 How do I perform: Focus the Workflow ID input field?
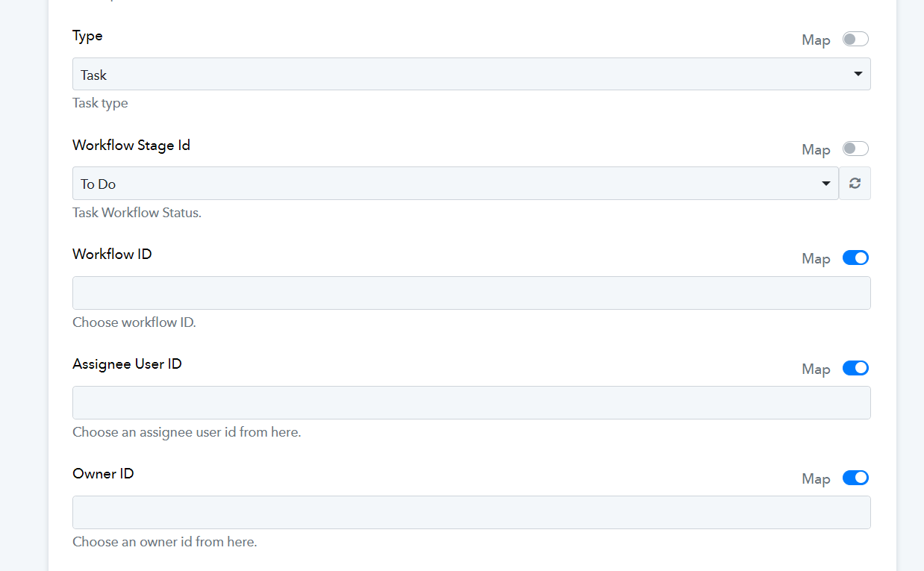472,293
